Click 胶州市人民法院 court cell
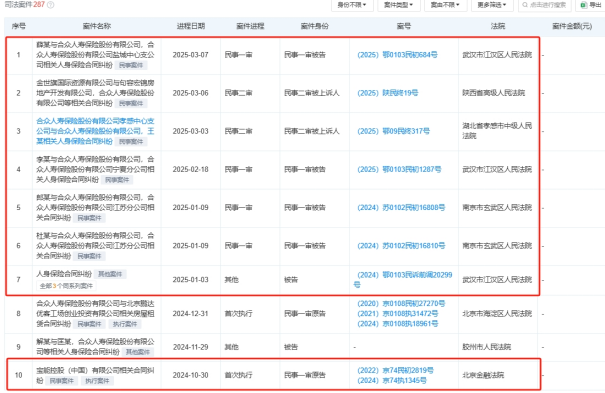 [x=487, y=347]
